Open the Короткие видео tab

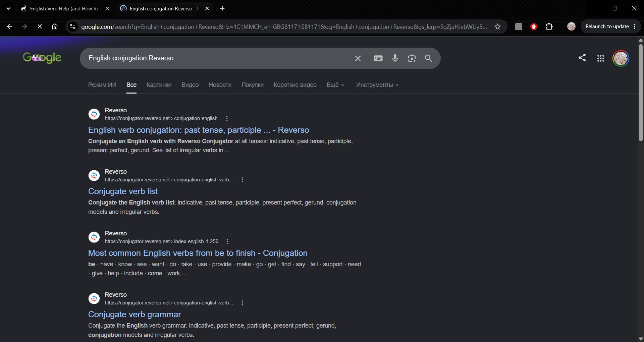[x=295, y=85]
